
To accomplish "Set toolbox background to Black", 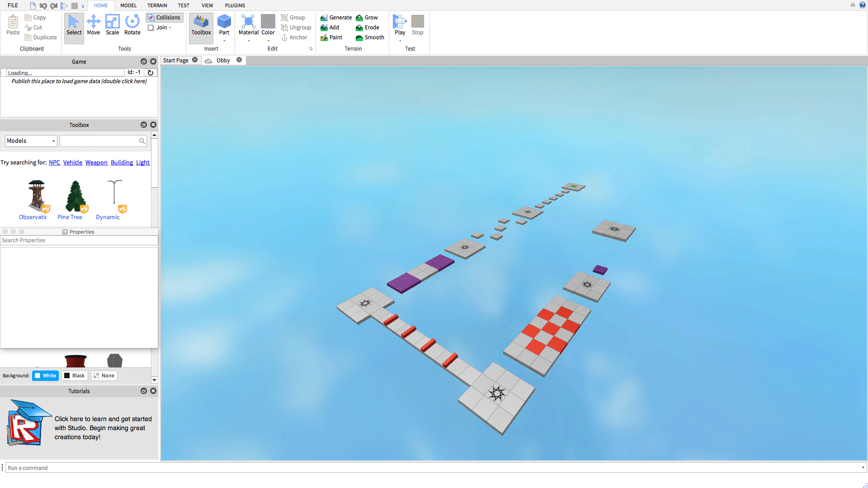I will 74,375.
